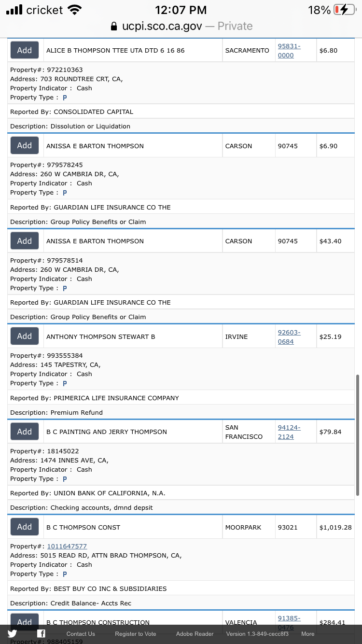The image size is (362, 644).
Task: Add Anissa E Barton Thompson $43.40 property
Action: (25, 241)
